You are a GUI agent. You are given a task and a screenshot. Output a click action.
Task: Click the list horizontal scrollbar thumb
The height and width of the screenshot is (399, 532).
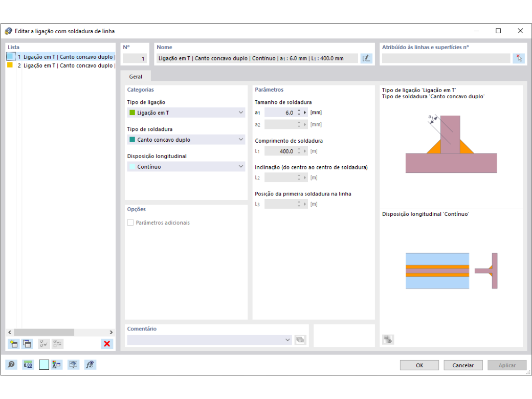coord(44,332)
